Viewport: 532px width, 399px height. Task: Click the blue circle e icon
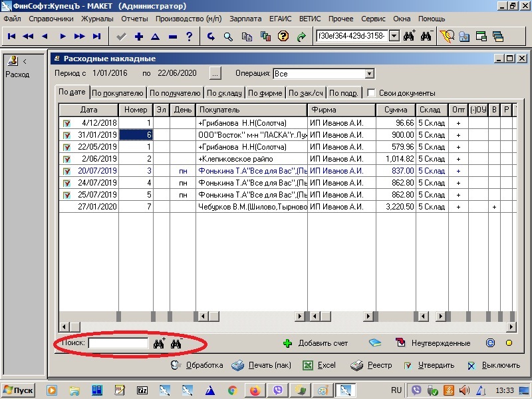[490, 343]
